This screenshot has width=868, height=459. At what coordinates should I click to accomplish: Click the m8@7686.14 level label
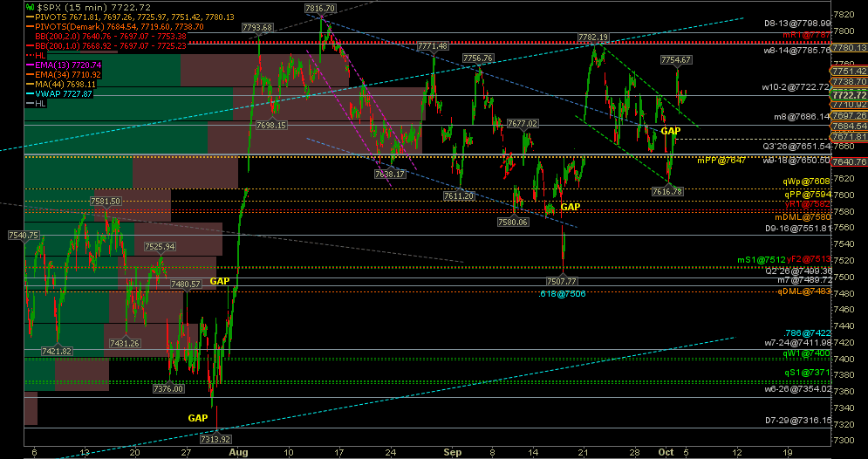[802, 117]
